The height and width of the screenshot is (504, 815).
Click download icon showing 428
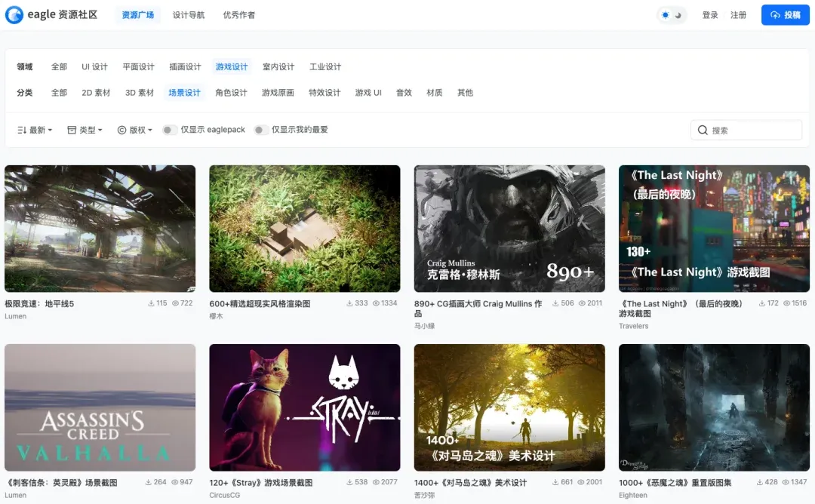pos(760,482)
